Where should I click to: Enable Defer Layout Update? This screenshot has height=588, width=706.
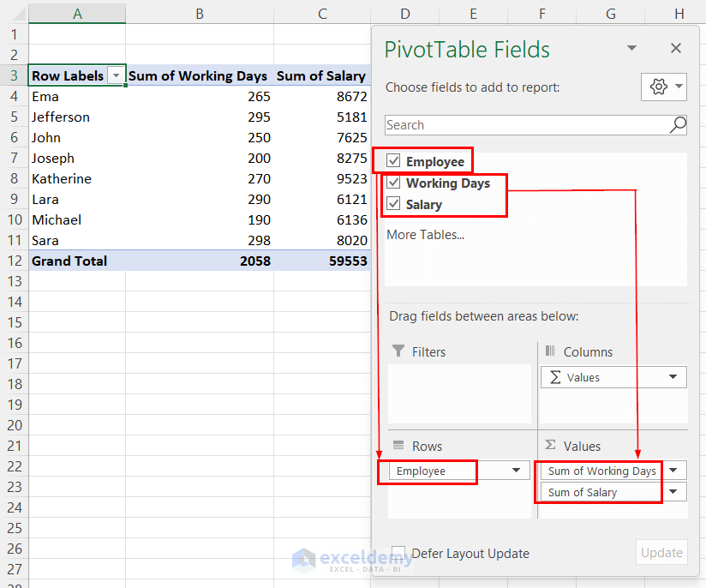[398, 553]
